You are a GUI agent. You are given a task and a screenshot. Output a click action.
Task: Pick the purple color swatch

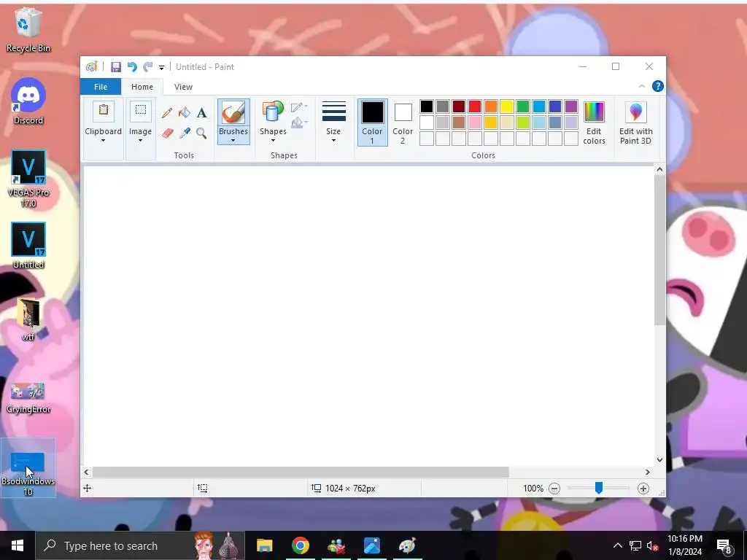pos(570,106)
